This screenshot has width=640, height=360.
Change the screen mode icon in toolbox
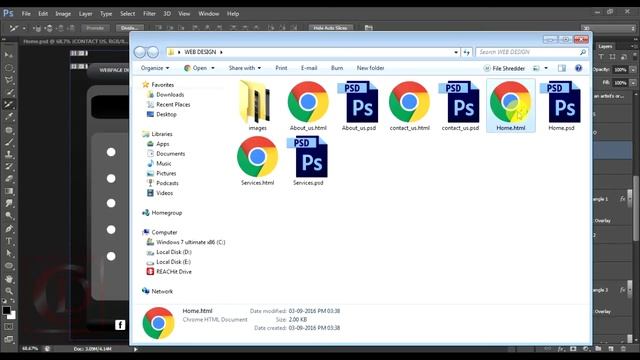pyautogui.click(x=9, y=339)
